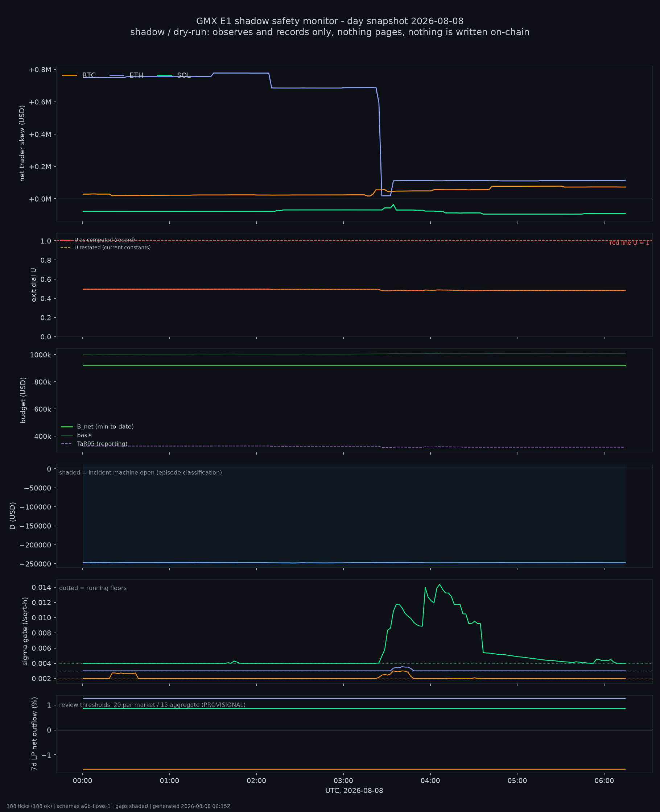Click the '−250000' tick label

point(36,564)
